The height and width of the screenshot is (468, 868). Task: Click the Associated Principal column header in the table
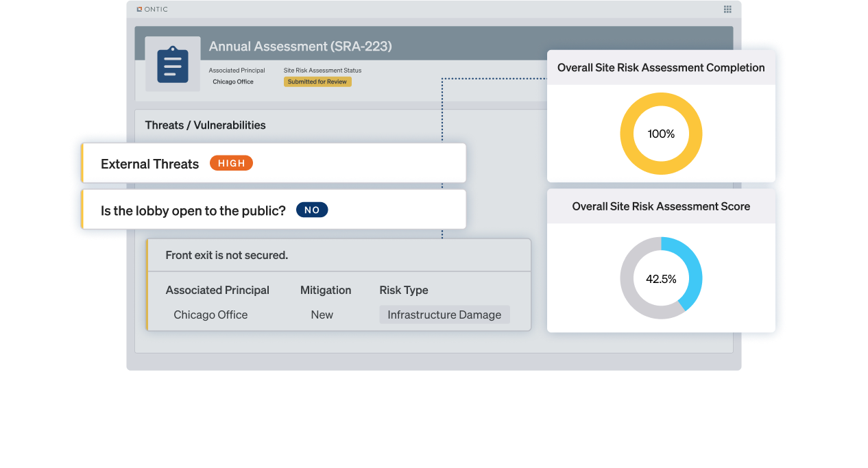[x=217, y=291]
